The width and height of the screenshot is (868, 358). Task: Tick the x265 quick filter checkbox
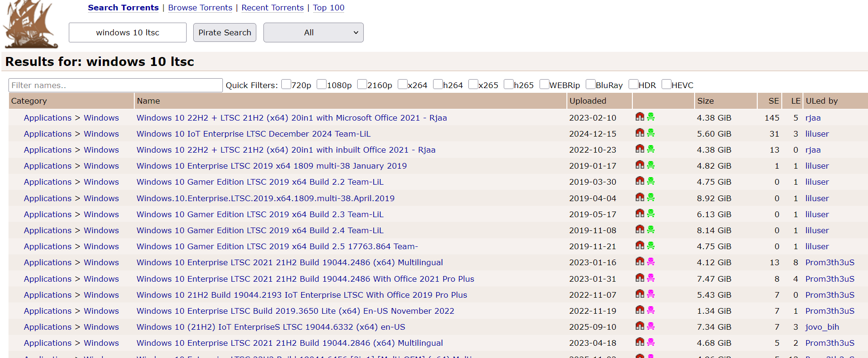click(473, 84)
